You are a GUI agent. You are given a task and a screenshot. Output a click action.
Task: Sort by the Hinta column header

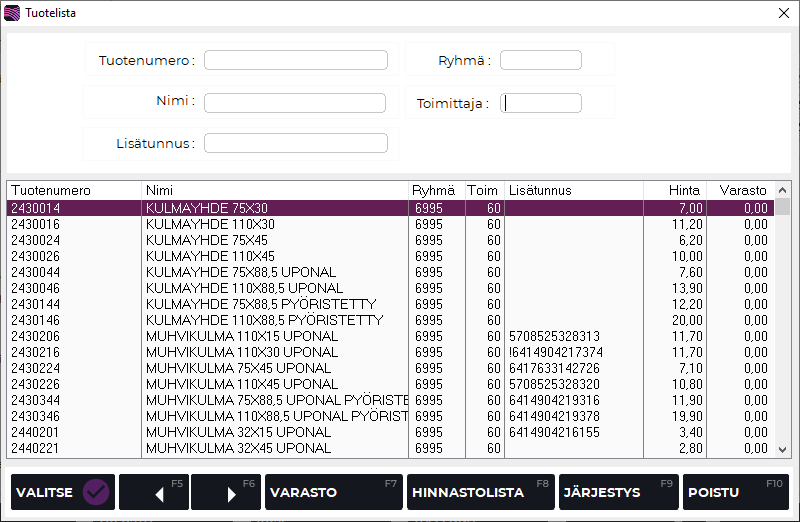coord(672,190)
